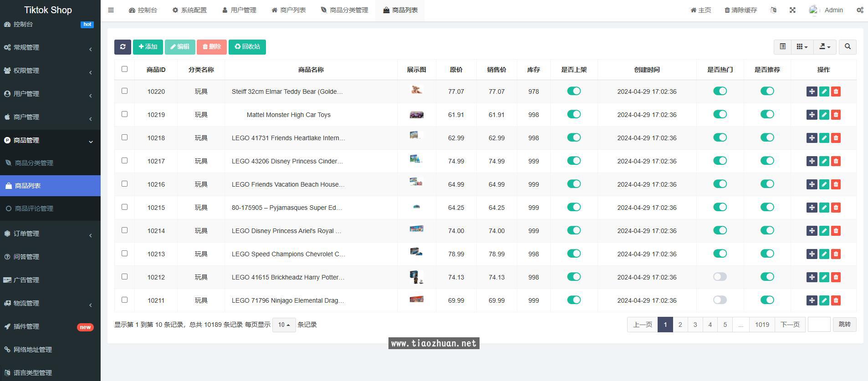
Task: Open 网络地址管理 in sidebar
Action: pos(50,350)
